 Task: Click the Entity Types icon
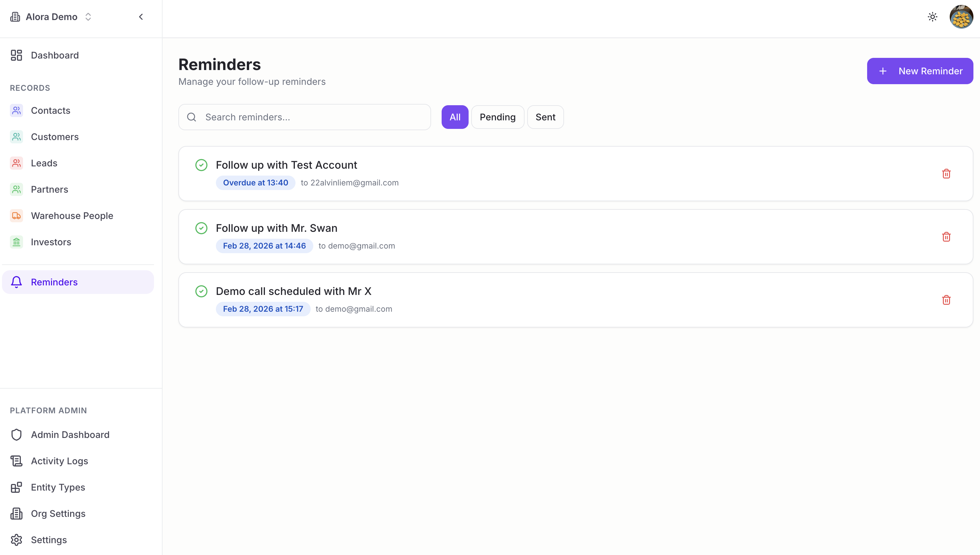[x=16, y=487]
